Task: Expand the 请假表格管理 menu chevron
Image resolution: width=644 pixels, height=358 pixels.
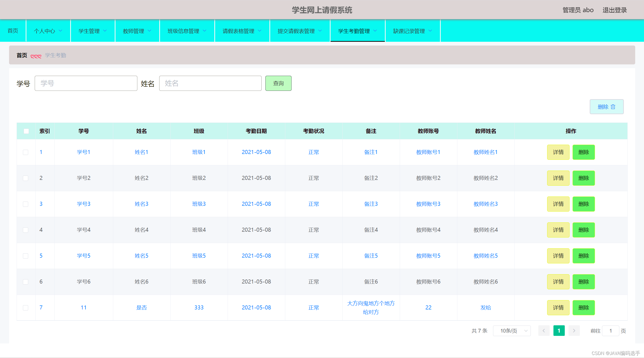Action: click(x=260, y=31)
